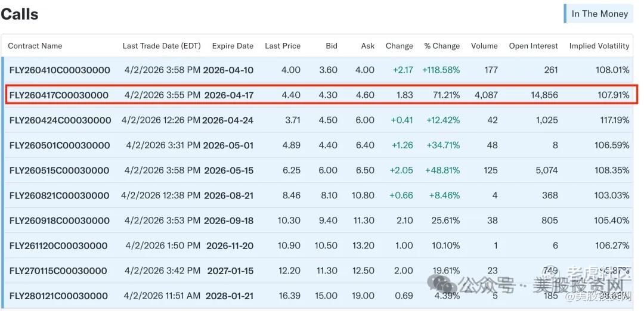The height and width of the screenshot is (311, 644).
Task: Toggle the In The Money indicator
Action: coord(599,14)
